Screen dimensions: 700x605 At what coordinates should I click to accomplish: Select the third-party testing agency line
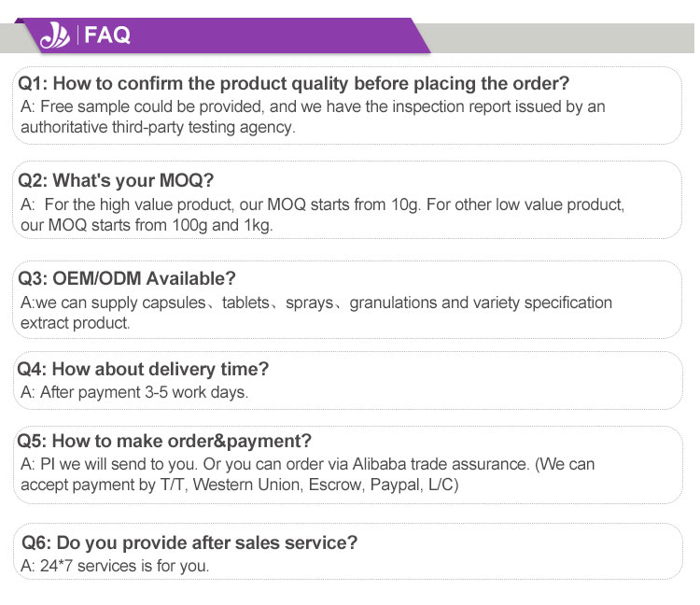tap(158, 127)
